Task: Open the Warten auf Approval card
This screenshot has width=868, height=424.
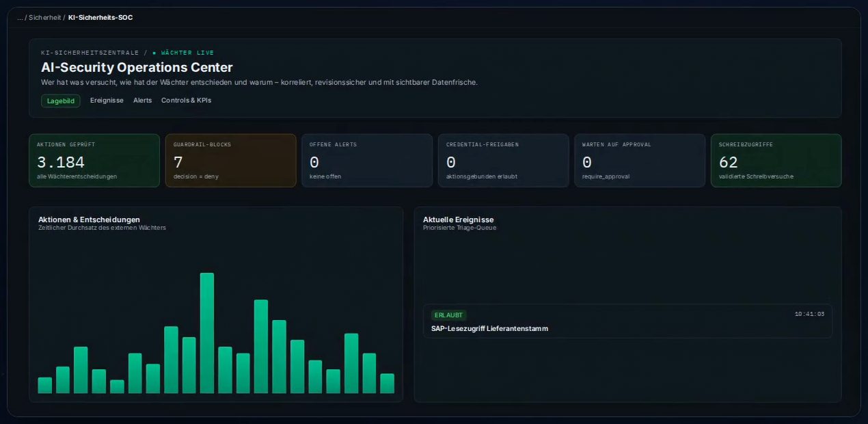Action: tap(640, 161)
